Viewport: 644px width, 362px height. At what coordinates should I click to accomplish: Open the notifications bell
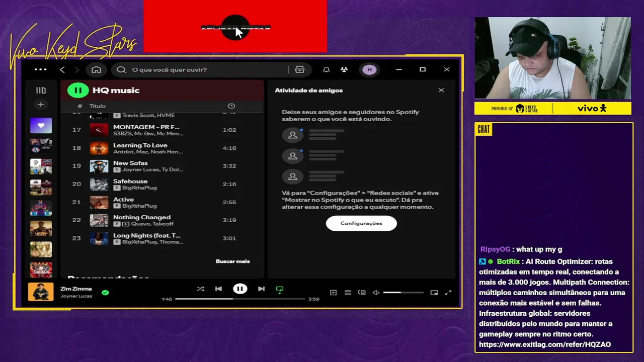(327, 69)
